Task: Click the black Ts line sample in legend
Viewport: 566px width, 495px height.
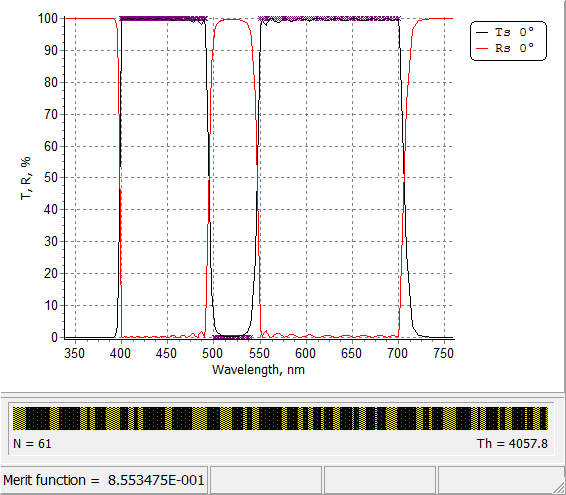Action: [x=482, y=32]
